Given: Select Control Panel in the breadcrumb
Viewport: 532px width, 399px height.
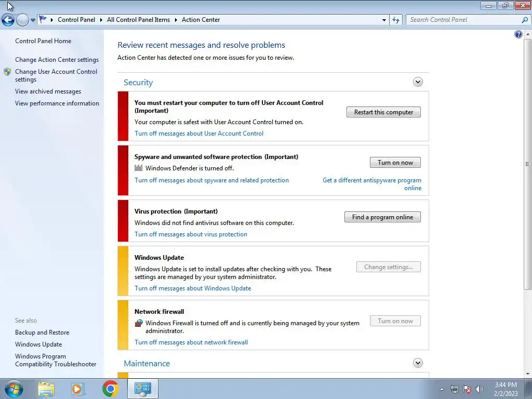Looking at the screenshot, I should point(76,20).
